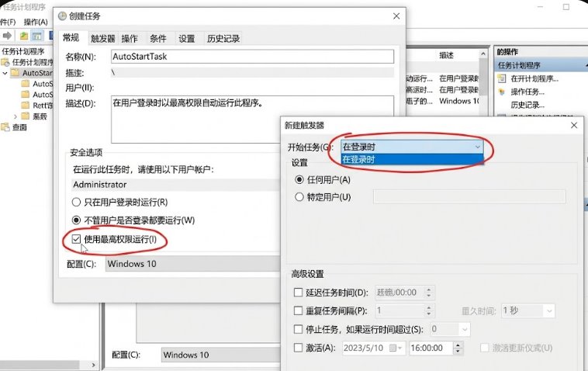Close the 新建触发器 dialog
588x371 pixels.
click(x=574, y=125)
